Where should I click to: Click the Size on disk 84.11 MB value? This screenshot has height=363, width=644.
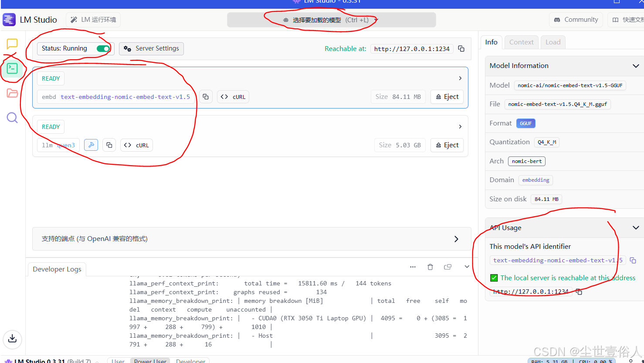546,199
